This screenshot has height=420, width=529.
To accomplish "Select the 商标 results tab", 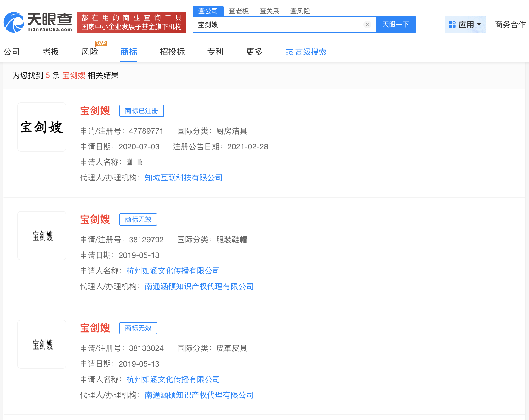I will 129,52.
